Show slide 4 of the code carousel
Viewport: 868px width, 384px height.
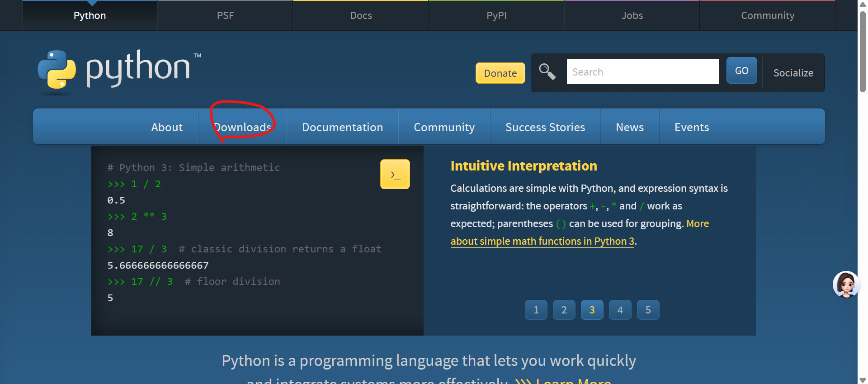click(x=620, y=310)
